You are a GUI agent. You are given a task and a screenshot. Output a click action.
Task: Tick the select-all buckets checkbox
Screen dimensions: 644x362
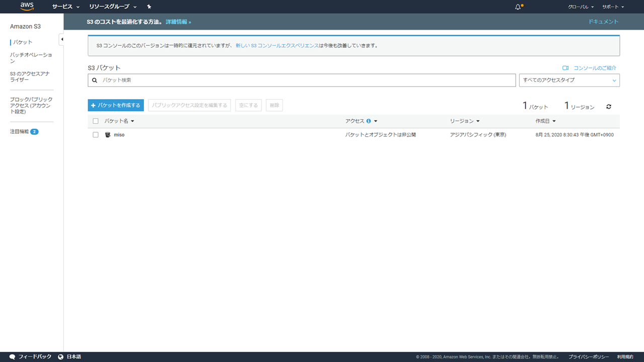(x=96, y=121)
